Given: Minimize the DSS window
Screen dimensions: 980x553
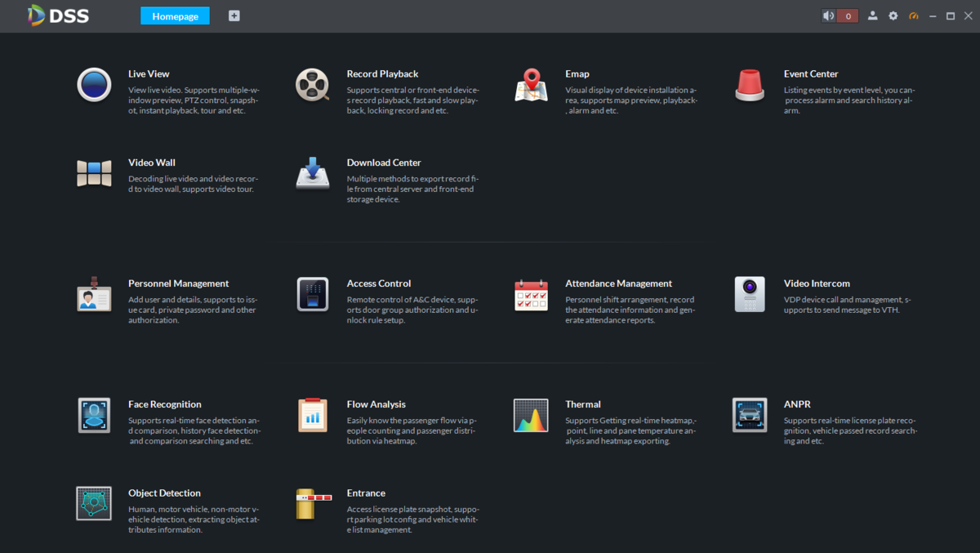Looking at the screenshot, I should (x=933, y=16).
